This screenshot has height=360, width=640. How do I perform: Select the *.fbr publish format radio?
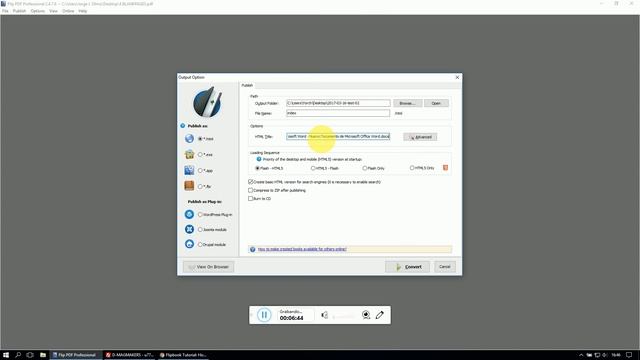tap(200, 186)
